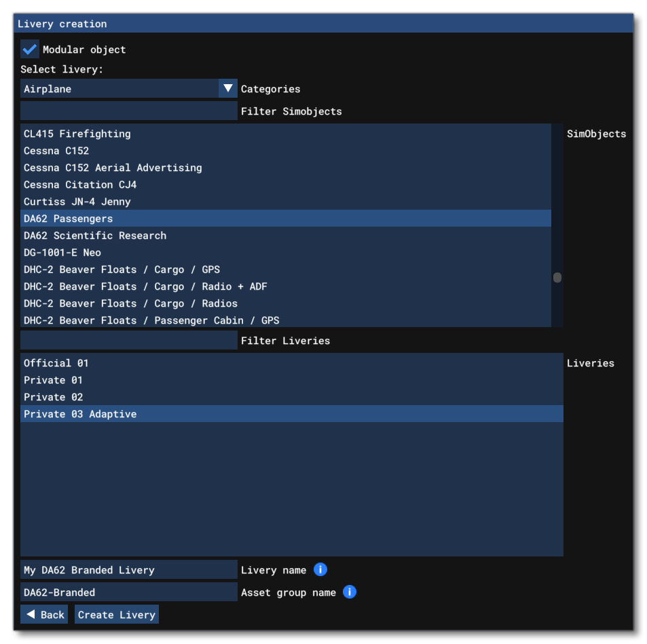Uncheck the Modular object checkbox
Screen dimensions: 647x644
[x=29, y=49]
